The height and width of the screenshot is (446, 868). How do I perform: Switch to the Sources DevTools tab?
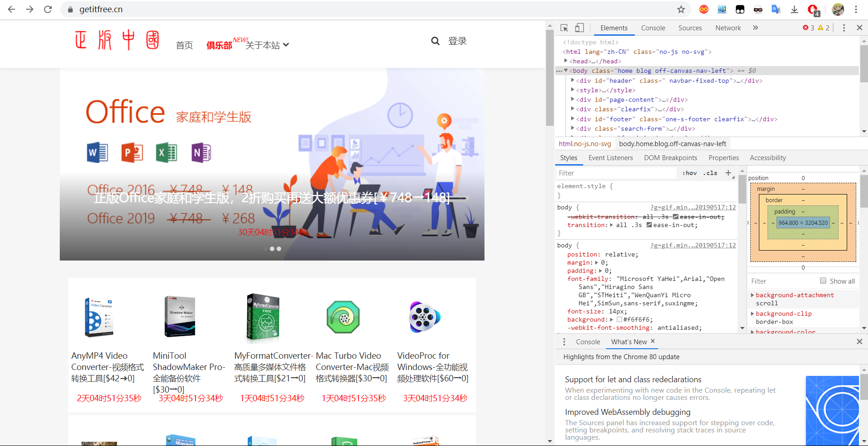tap(690, 28)
